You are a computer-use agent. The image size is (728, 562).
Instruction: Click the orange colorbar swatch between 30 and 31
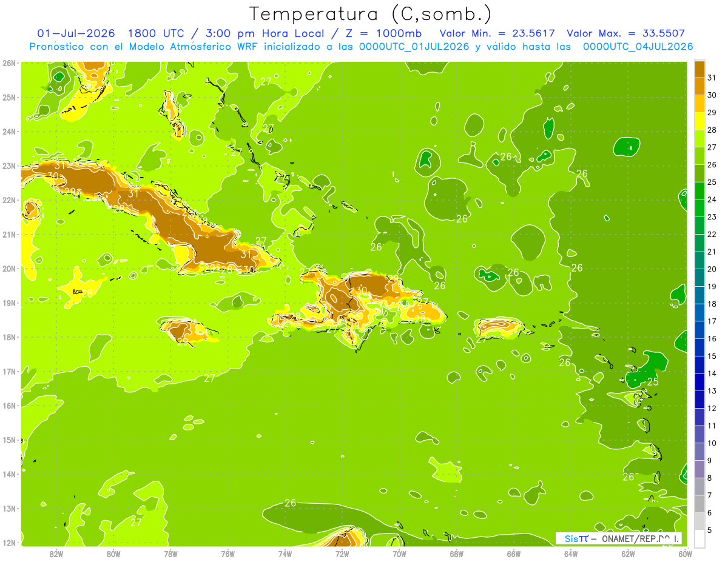[699, 86]
